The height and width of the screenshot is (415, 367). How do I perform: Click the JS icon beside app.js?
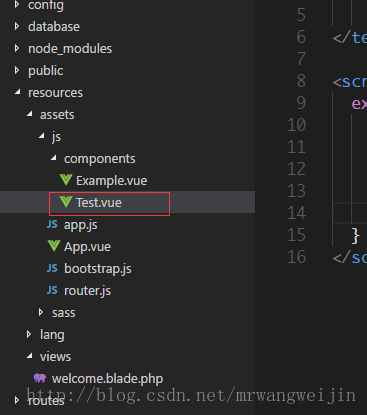(52, 224)
